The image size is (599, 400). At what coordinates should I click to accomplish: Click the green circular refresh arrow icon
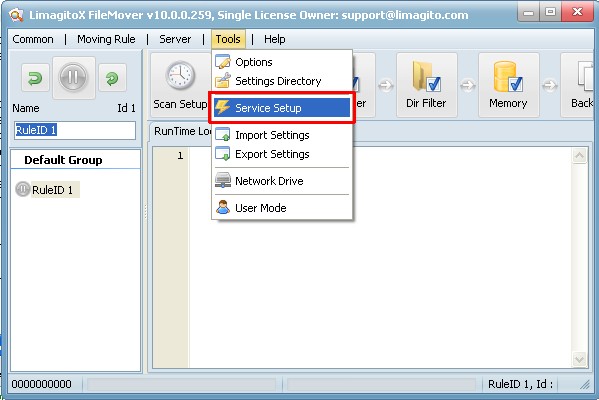[112, 78]
